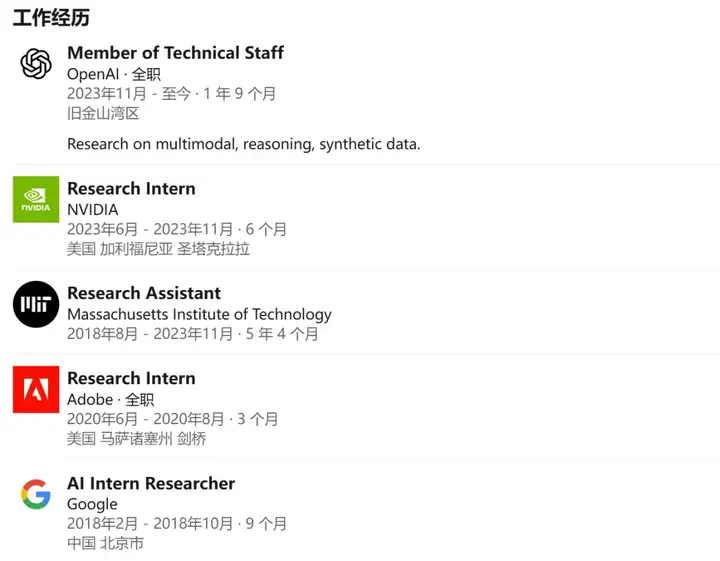Click the 旧金山湾区 location text
The height and width of the screenshot is (561, 720).
[103, 113]
